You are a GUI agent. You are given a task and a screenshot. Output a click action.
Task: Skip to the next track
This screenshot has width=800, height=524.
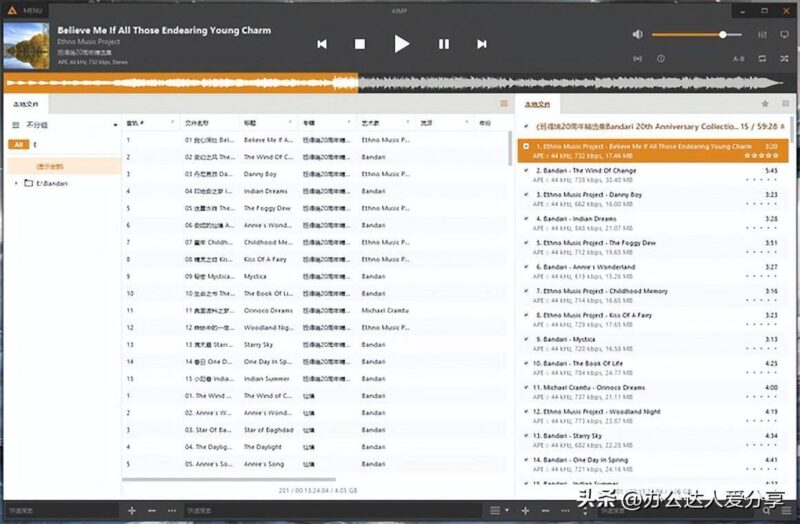(482, 44)
